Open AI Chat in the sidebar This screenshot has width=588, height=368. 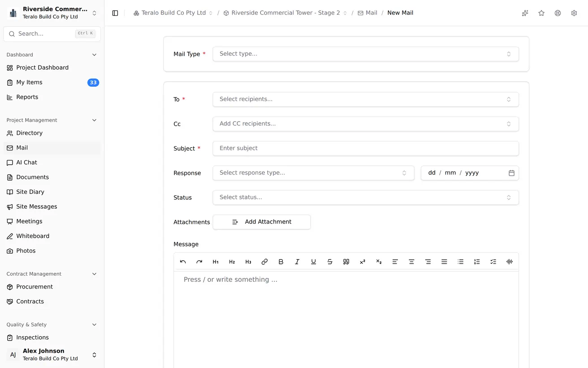(x=52, y=162)
